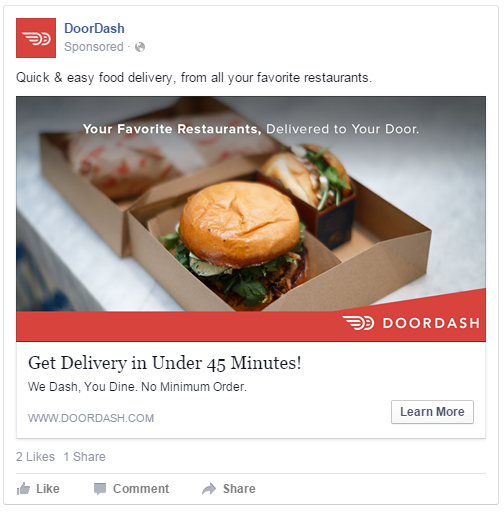Click the Share text button
The width and height of the screenshot is (504, 514).
tap(239, 489)
